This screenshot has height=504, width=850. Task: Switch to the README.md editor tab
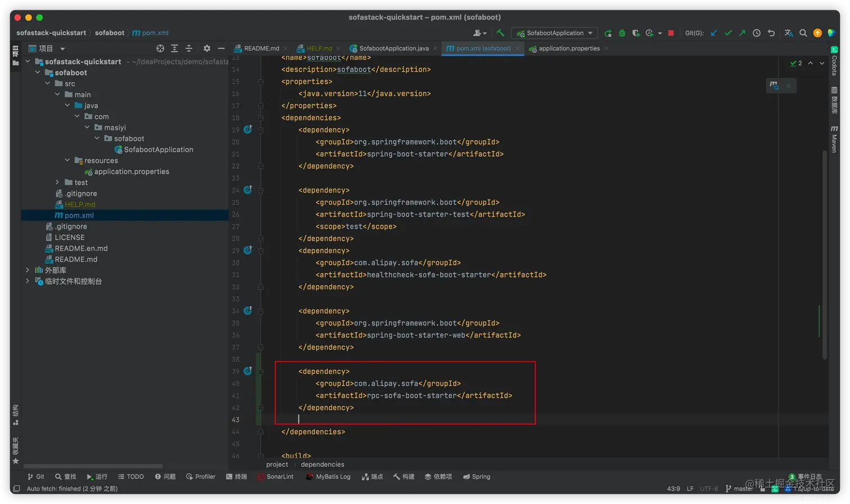[x=261, y=48]
